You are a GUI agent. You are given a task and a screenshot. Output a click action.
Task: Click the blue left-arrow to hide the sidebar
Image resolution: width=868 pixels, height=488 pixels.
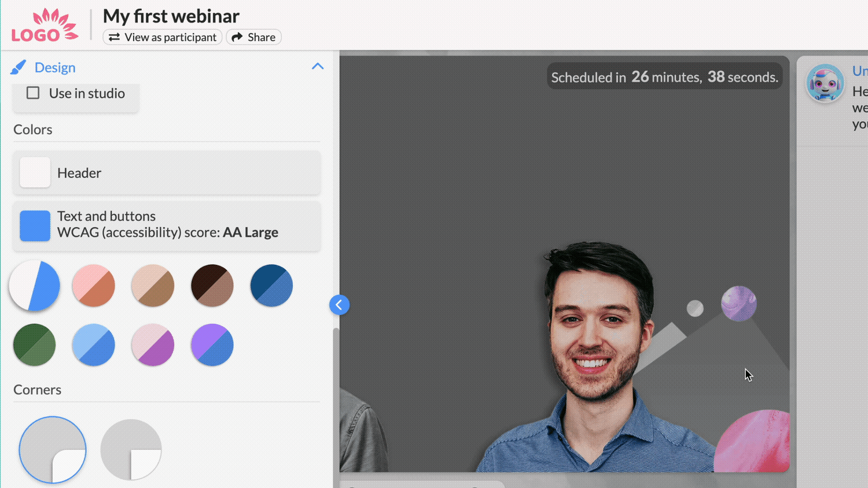coord(339,305)
